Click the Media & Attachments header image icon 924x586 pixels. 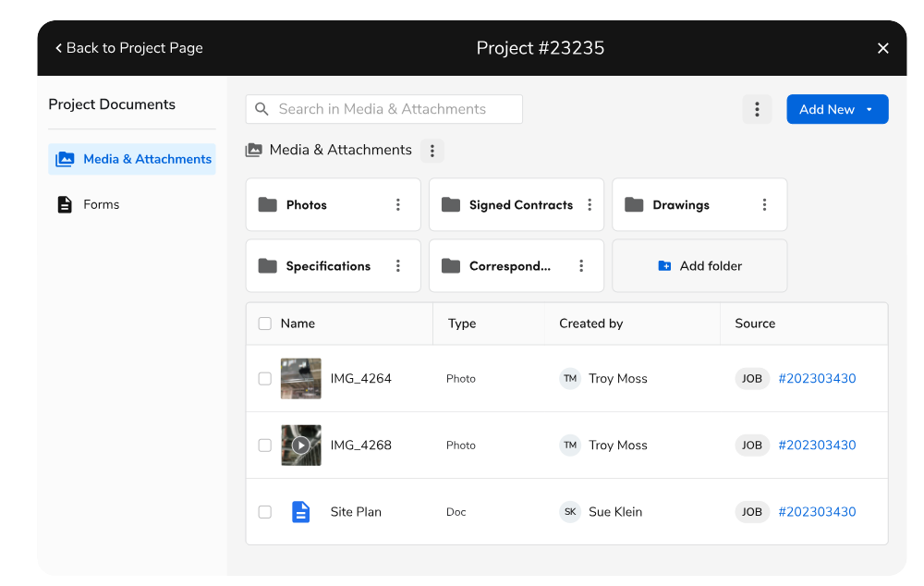(x=252, y=150)
